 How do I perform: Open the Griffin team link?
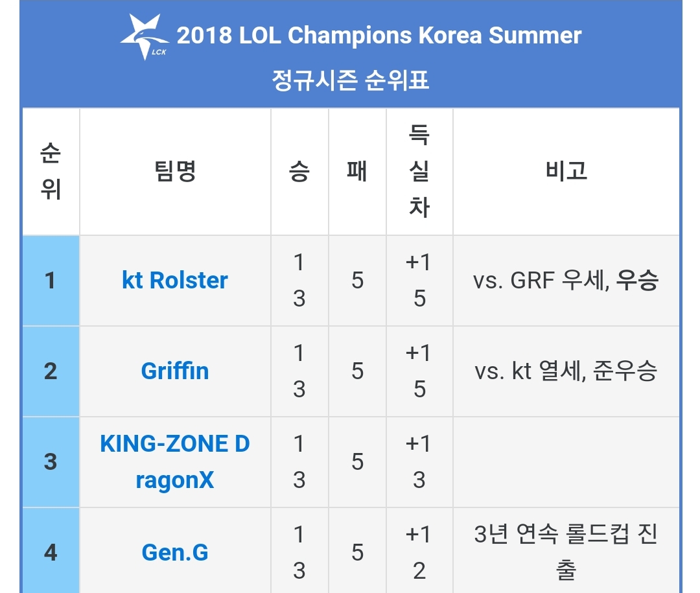click(x=175, y=371)
